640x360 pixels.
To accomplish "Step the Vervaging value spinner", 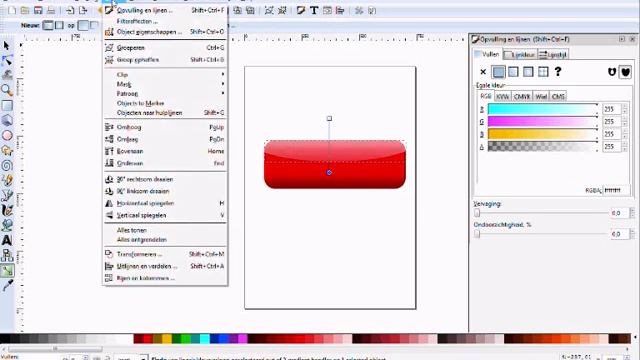I will click(x=632, y=213).
